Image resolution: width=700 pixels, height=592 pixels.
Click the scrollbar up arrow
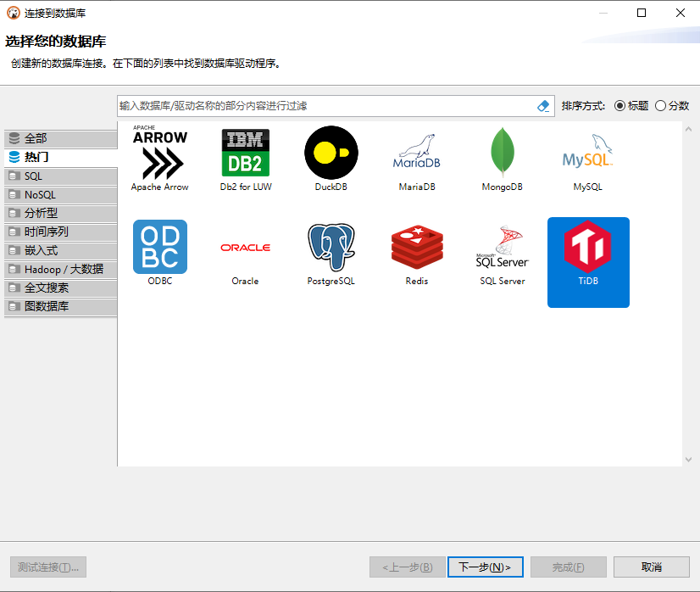click(688, 129)
